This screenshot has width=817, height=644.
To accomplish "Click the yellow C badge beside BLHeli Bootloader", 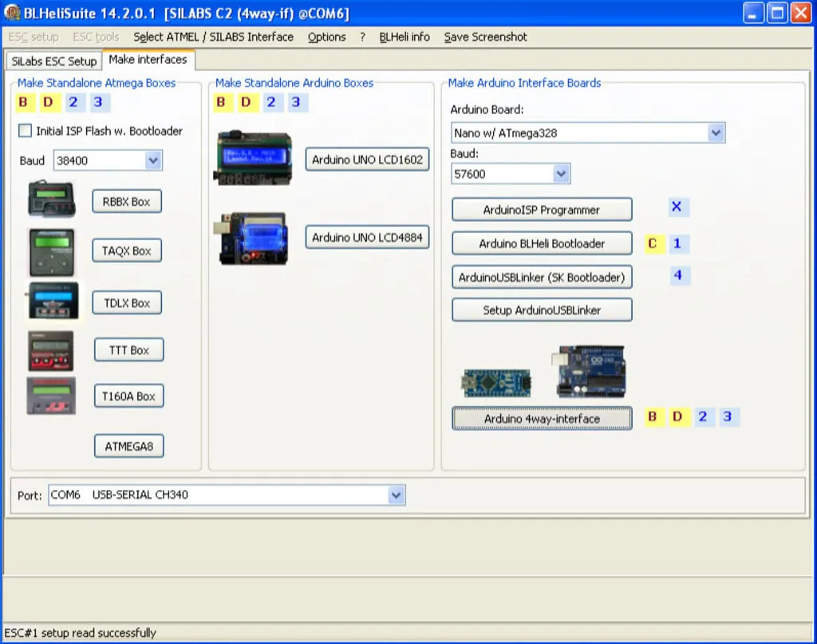I will click(x=653, y=243).
